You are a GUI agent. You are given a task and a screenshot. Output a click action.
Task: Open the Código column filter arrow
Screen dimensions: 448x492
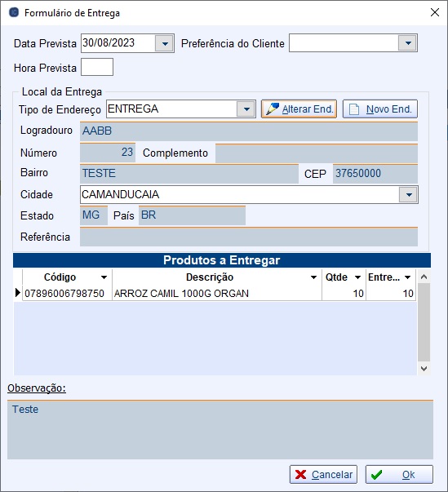[x=104, y=277]
